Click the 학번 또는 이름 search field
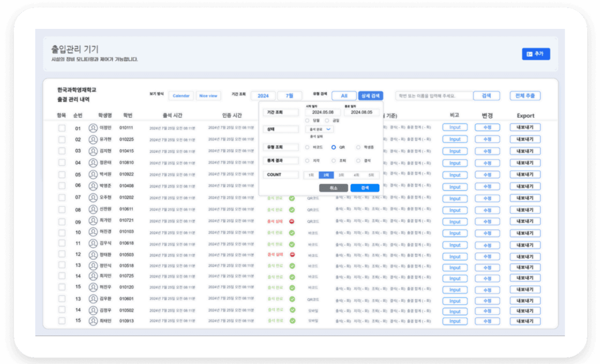600x364 pixels. 434,96
